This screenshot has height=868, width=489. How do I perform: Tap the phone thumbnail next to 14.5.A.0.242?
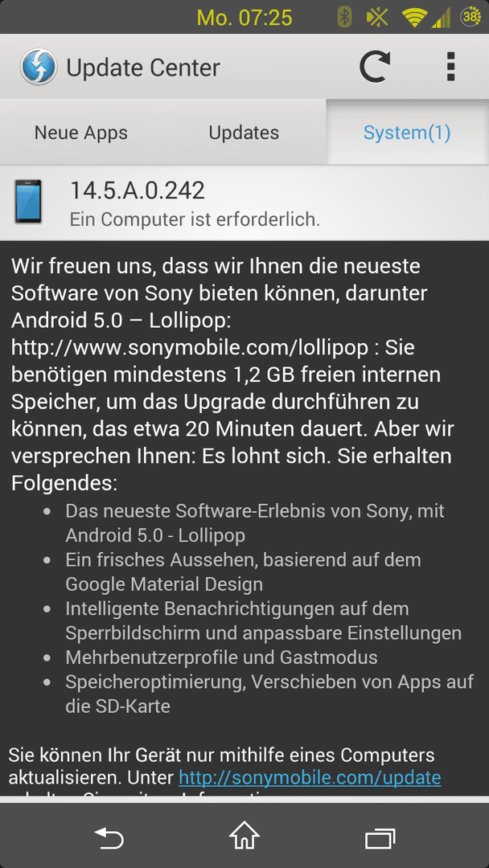29,202
